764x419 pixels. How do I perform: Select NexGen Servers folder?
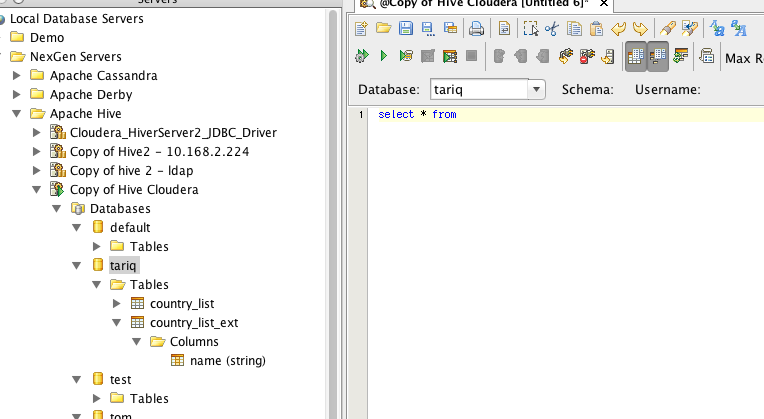[x=76, y=57]
